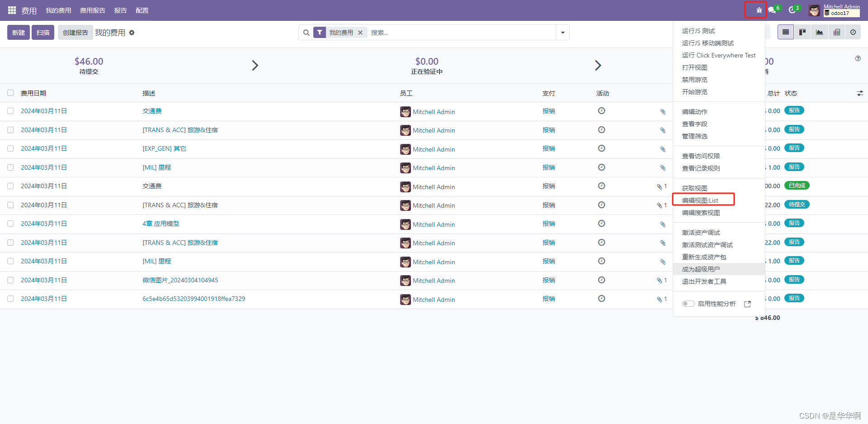Click the gear icon next to 我的费用 title

point(132,32)
